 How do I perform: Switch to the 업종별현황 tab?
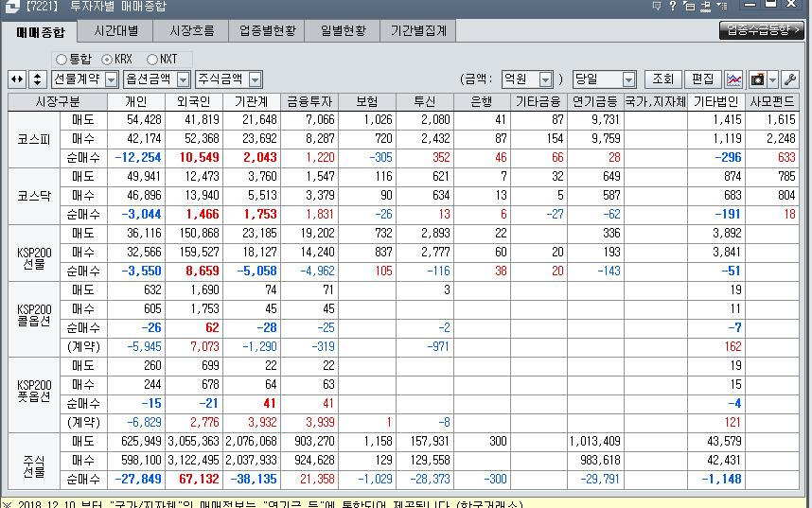pyautogui.click(x=267, y=30)
